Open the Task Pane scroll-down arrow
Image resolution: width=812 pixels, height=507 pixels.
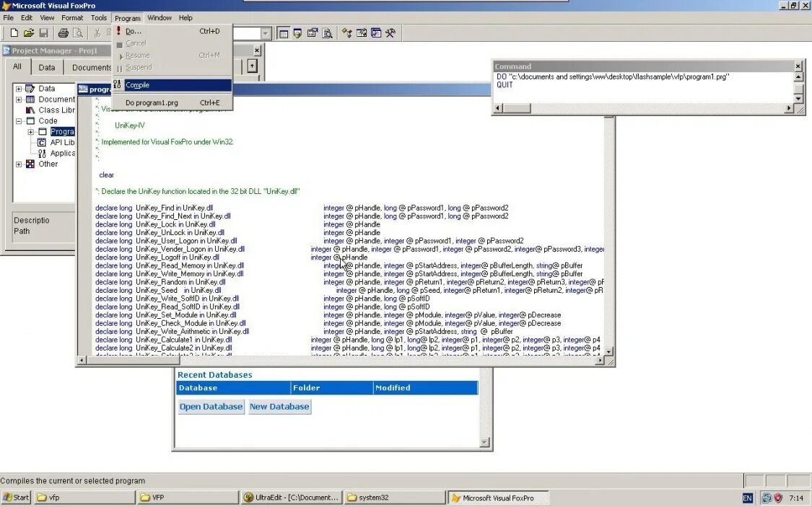tap(485, 442)
